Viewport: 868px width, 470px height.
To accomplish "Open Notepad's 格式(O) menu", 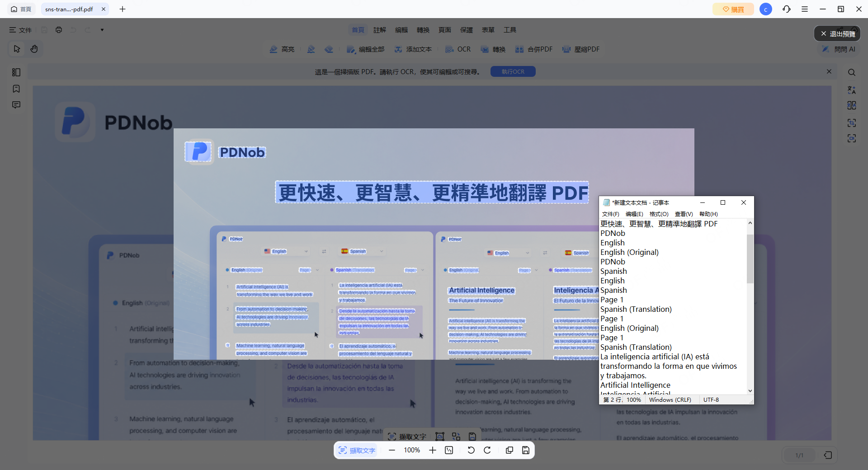I will tap(659, 214).
